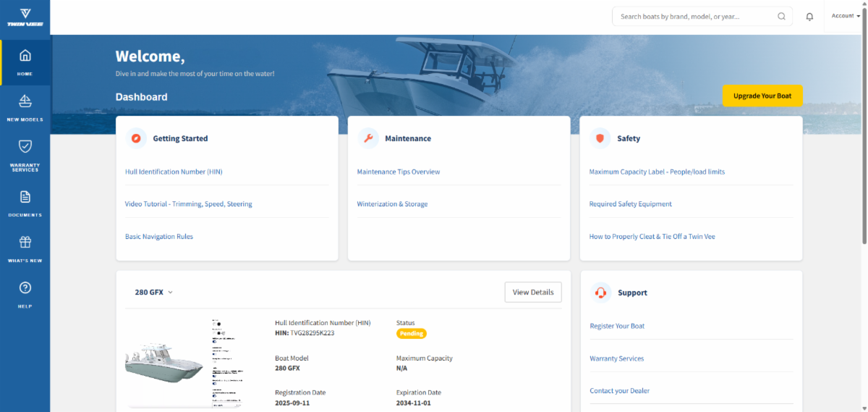
Task: Click the Twin Vee logo
Action: (25, 17)
